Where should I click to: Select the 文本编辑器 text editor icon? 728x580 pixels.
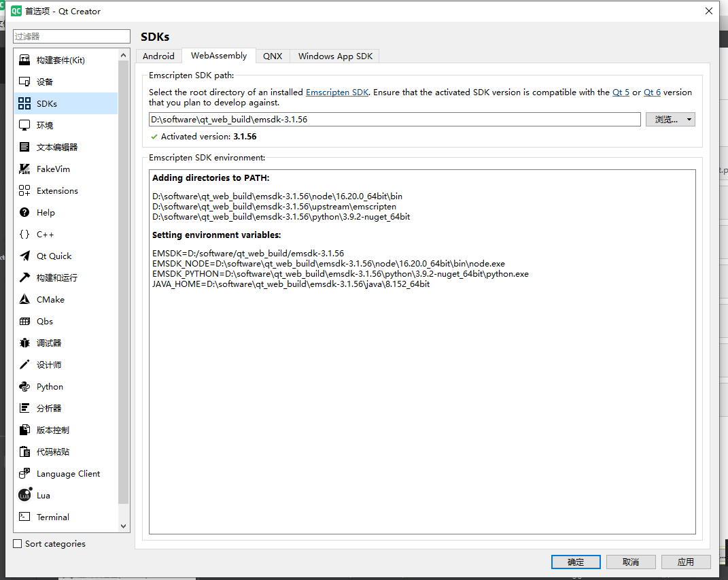pyautogui.click(x=24, y=147)
